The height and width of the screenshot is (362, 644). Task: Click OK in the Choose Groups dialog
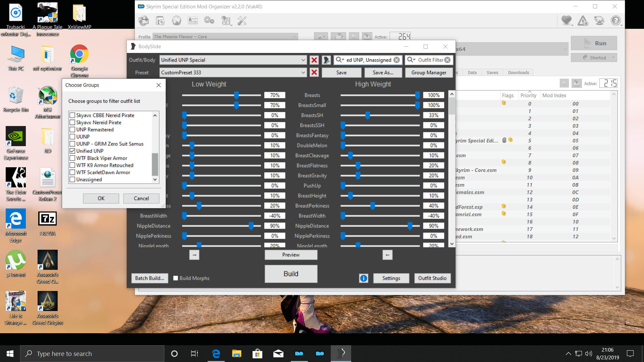pos(101,198)
